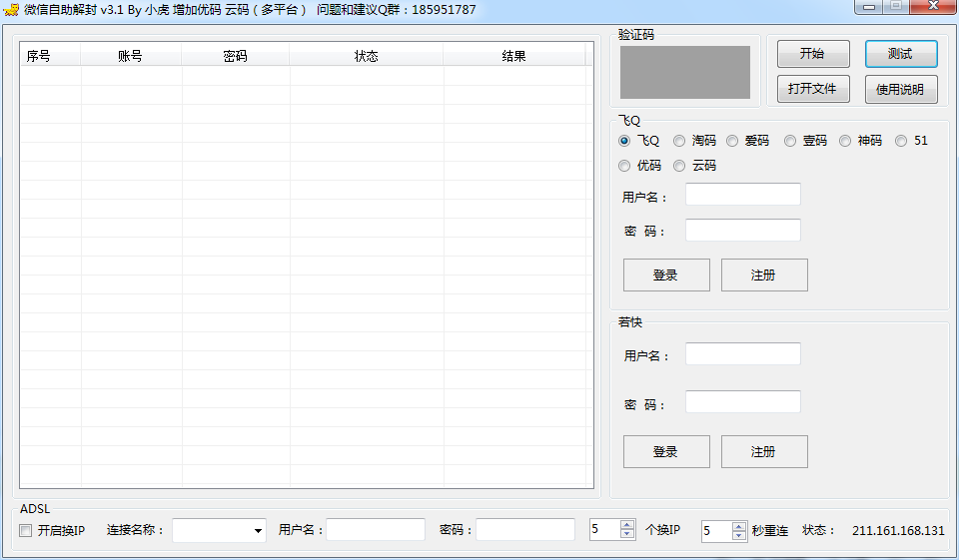Screen dimensions: 959x560
Task: Click 注册 in the 飞Q section
Action: [764, 276]
